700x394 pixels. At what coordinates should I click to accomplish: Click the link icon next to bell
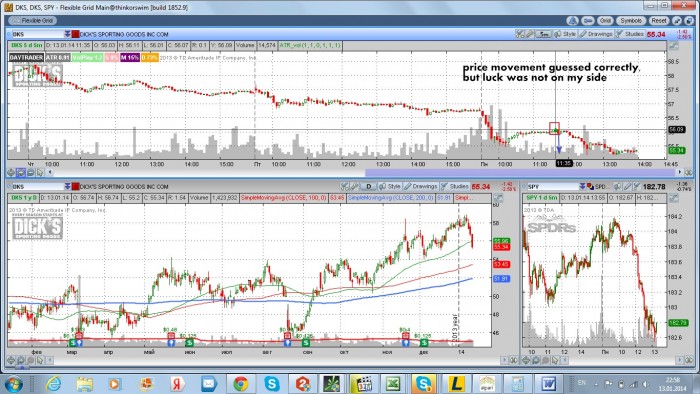588,21
